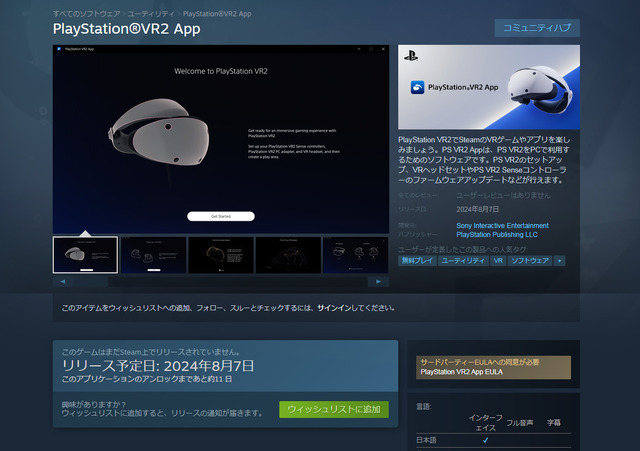The height and width of the screenshot is (451, 640).
Task: Click the plus button to add a tag
Action: pos(560,260)
